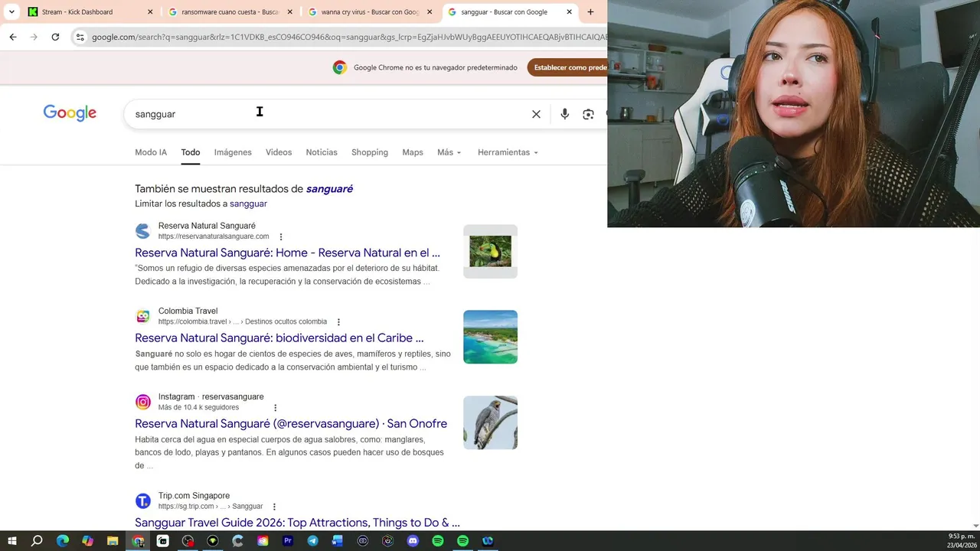Open the tab search dropdown arrow
The height and width of the screenshot is (551, 980).
[11, 12]
